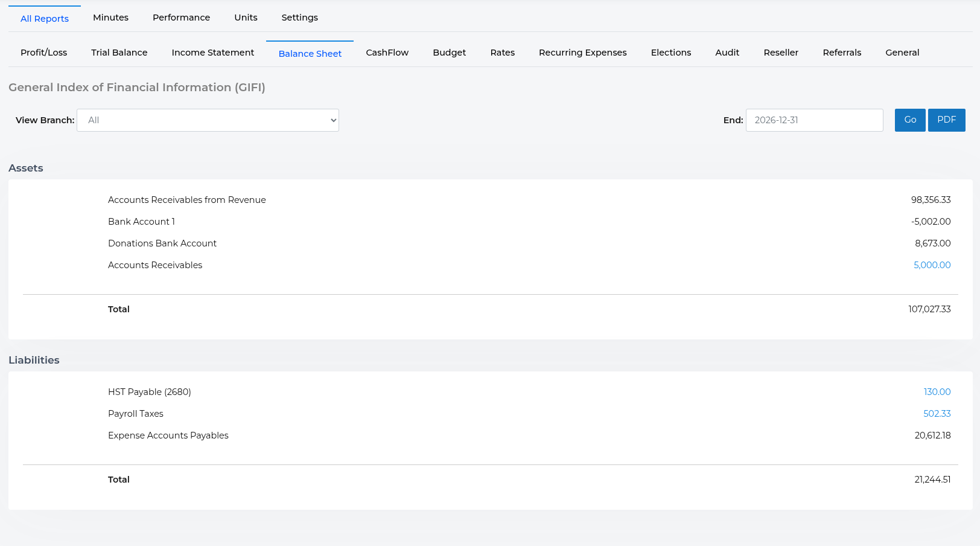The image size is (980, 546).
Task: Switch to Trial Balance report
Action: pos(119,53)
